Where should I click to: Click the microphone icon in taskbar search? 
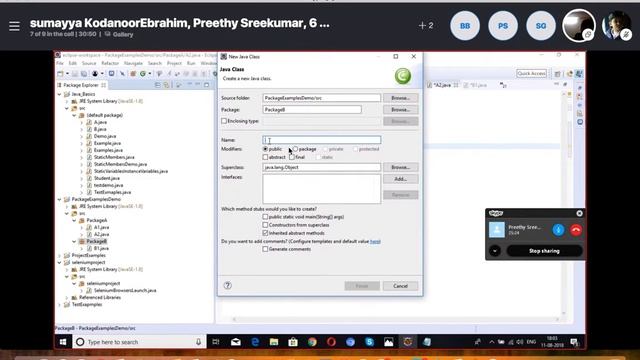pos(198,342)
